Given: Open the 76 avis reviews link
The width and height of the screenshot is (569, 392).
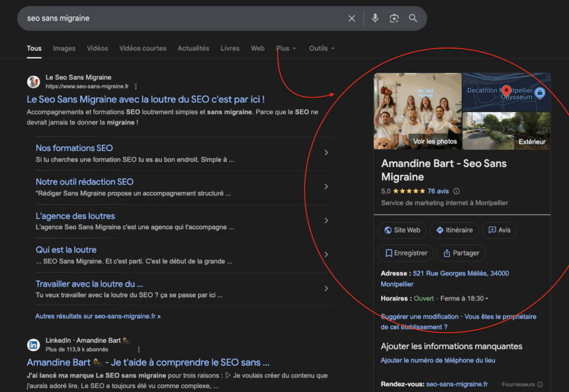Looking at the screenshot, I should click(x=438, y=191).
